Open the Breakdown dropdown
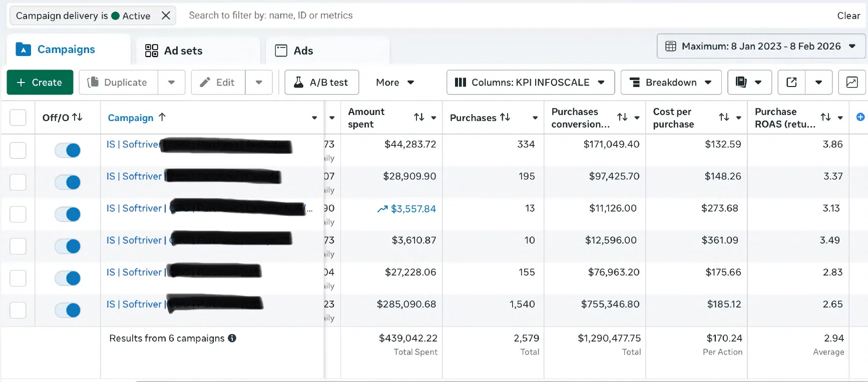Viewport: 868px width, 382px height. [x=671, y=82]
